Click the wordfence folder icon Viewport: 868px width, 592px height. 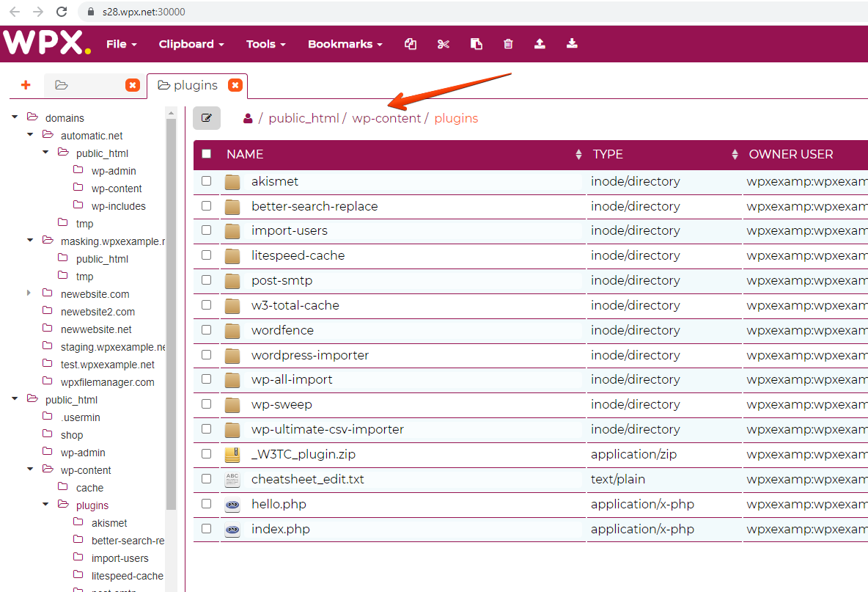point(232,331)
